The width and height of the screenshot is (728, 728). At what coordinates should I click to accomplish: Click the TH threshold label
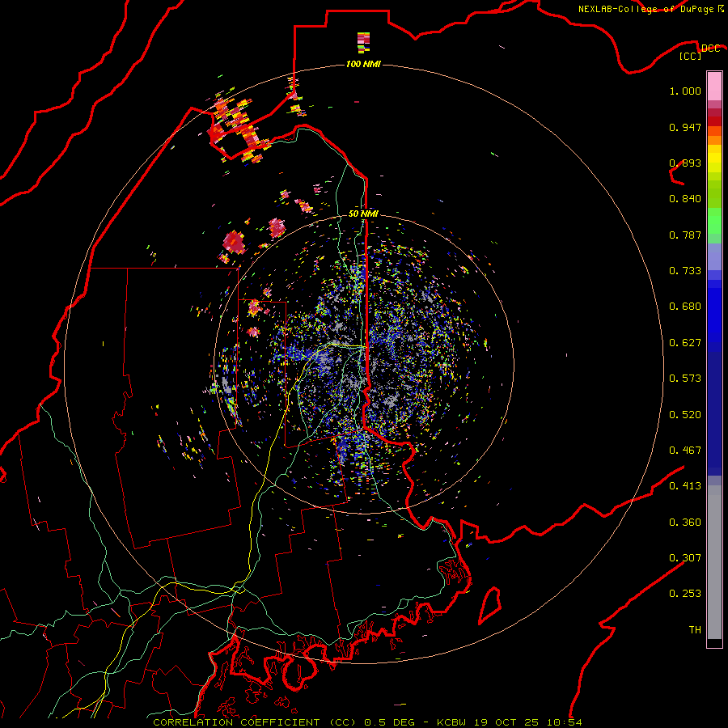click(695, 630)
